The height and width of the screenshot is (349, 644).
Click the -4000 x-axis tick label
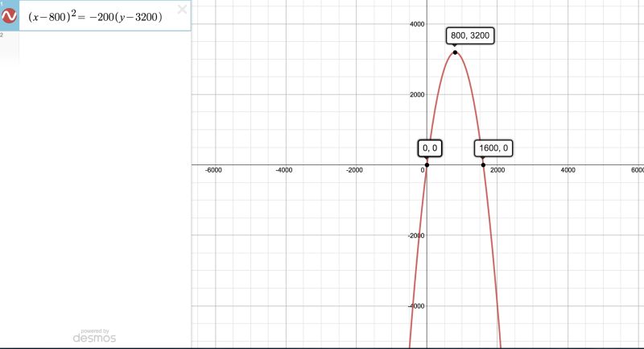point(284,170)
